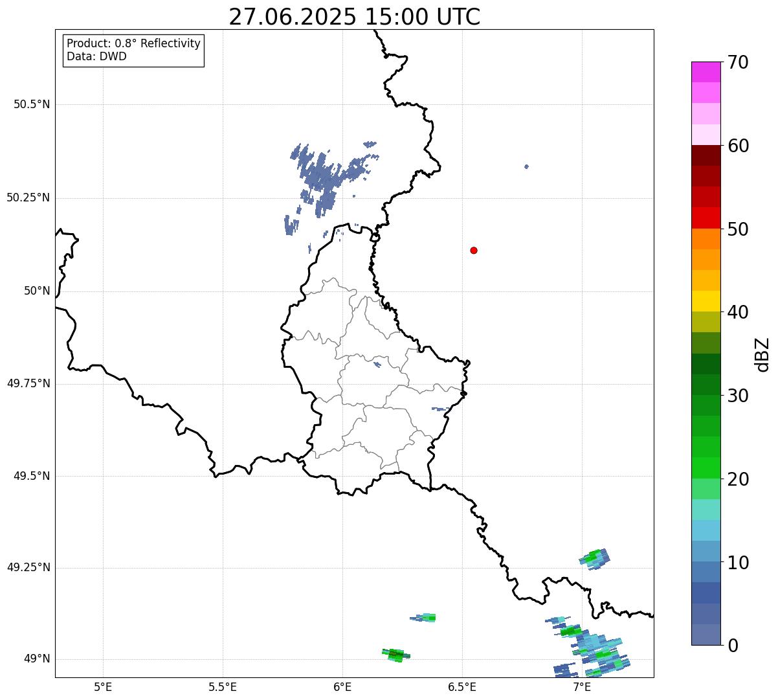778x700 pixels.
Task: Click the red radar site marker
Action: (474, 250)
